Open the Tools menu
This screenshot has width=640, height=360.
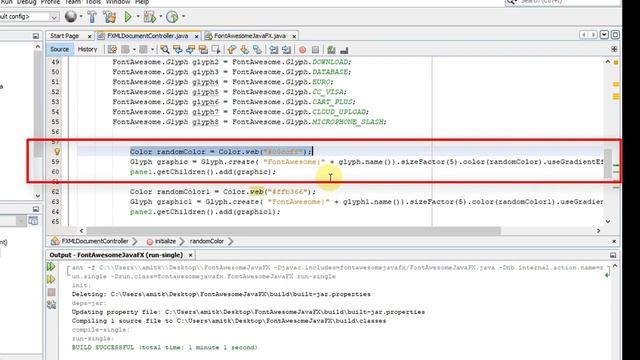coord(93,2)
